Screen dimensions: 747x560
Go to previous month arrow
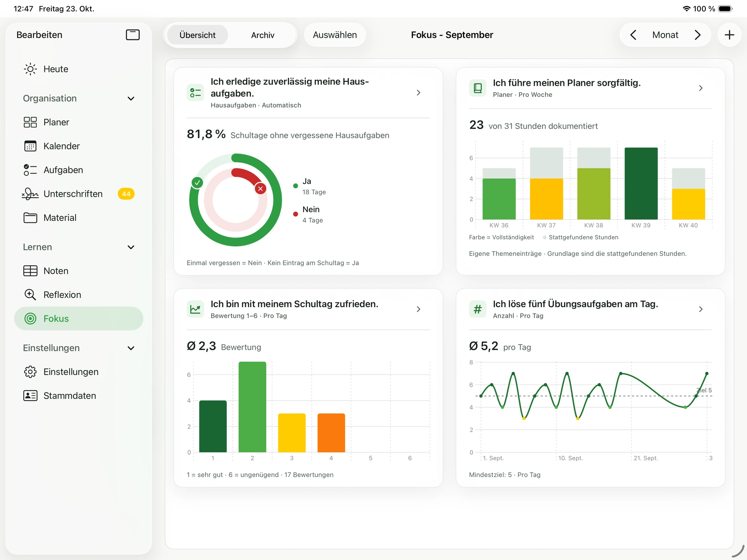tap(633, 35)
